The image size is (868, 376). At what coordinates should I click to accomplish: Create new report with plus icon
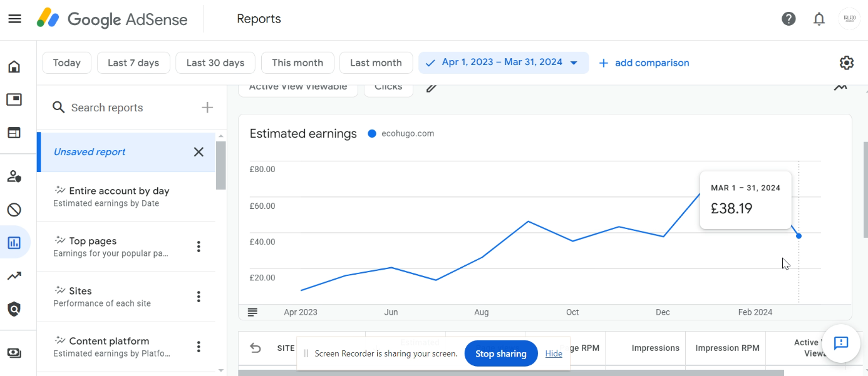(x=207, y=108)
